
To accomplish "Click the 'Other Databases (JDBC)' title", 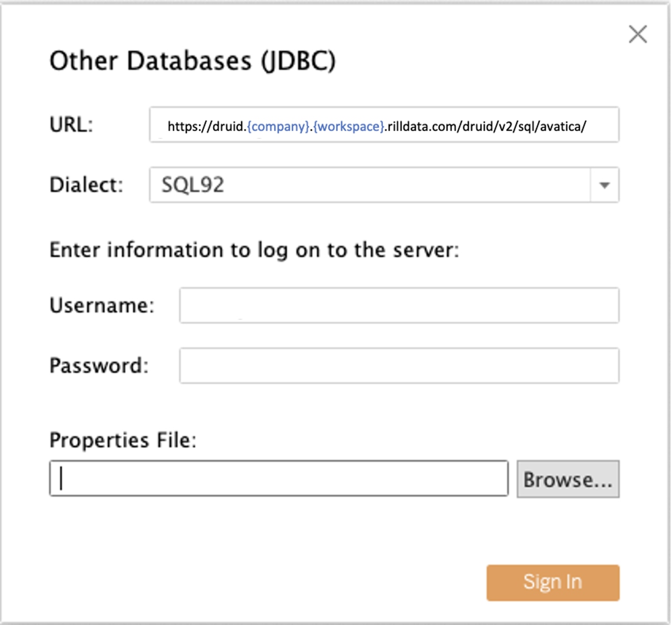I will [x=193, y=61].
